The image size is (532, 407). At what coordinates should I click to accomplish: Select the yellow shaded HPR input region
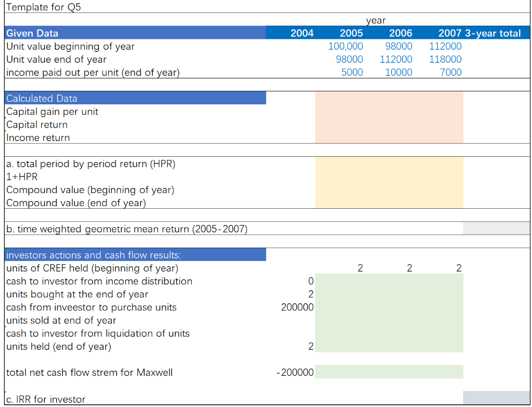coord(389,183)
